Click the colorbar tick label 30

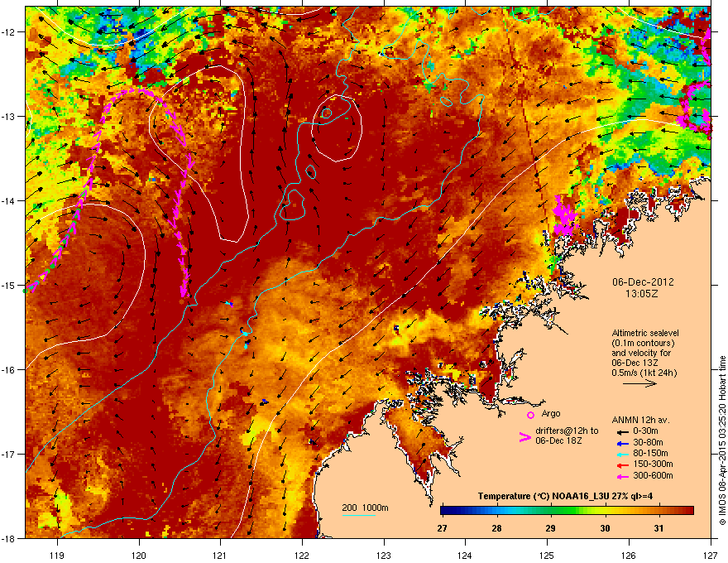[x=605, y=528]
